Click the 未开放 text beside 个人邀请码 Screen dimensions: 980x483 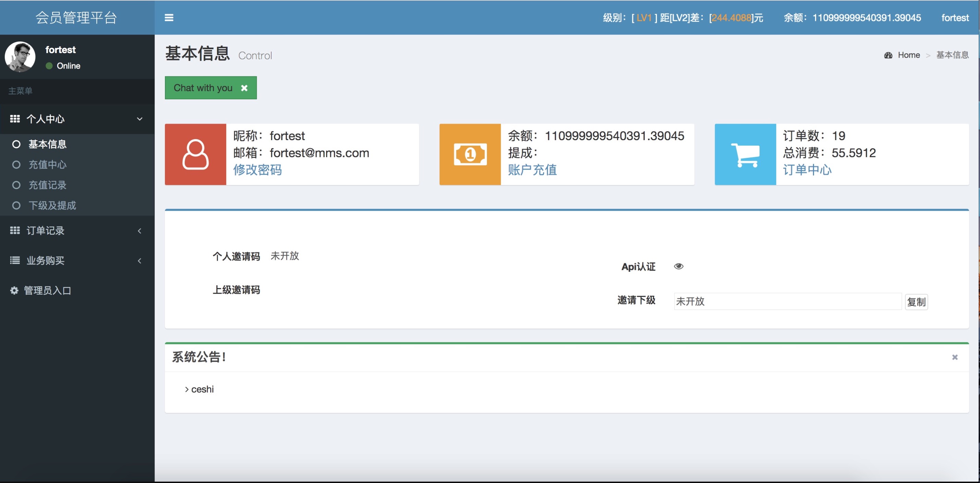(285, 256)
